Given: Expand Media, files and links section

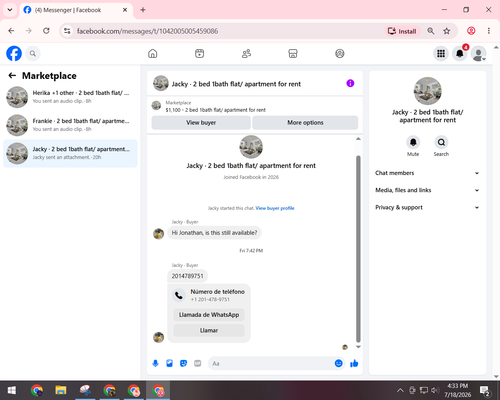Looking at the screenshot, I should (428, 190).
